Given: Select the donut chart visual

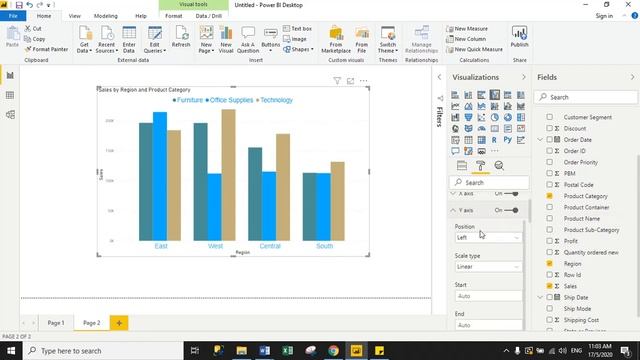Looking at the screenshot, I should [508, 118].
